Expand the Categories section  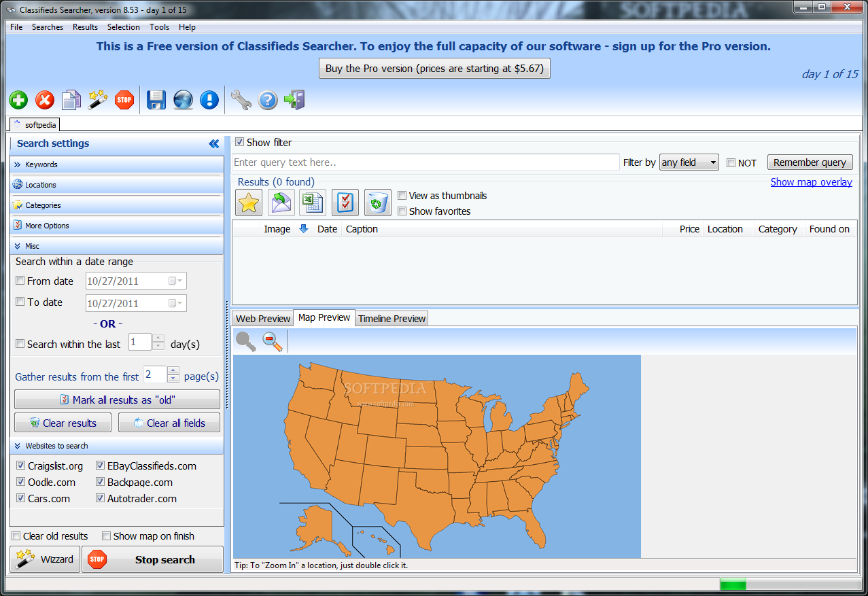pos(116,205)
